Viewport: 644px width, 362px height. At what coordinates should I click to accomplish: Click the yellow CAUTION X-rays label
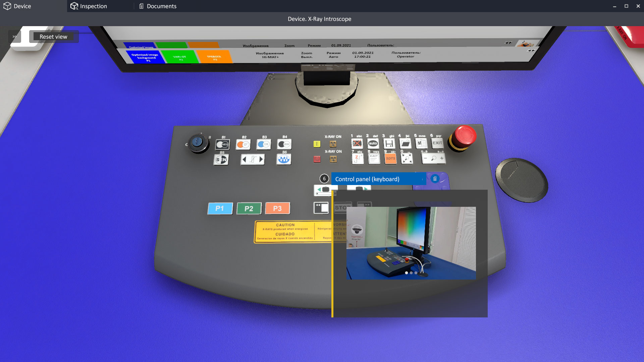293,232
